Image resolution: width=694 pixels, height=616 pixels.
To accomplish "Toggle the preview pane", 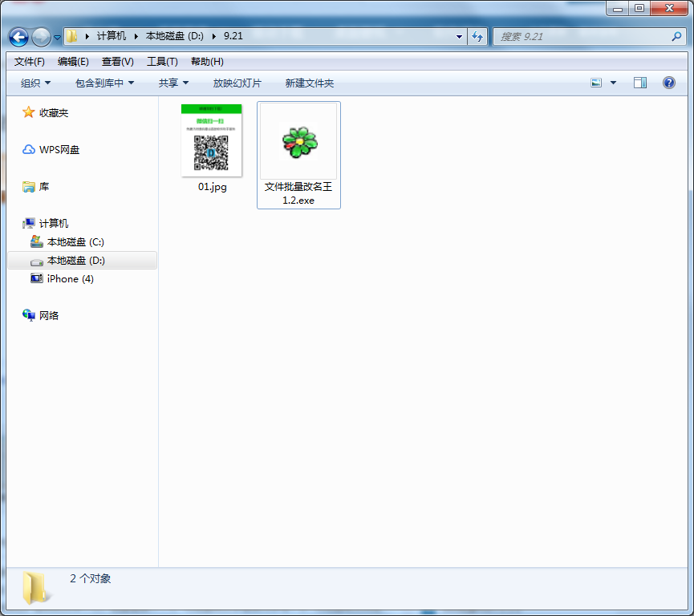I will click(x=640, y=83).
